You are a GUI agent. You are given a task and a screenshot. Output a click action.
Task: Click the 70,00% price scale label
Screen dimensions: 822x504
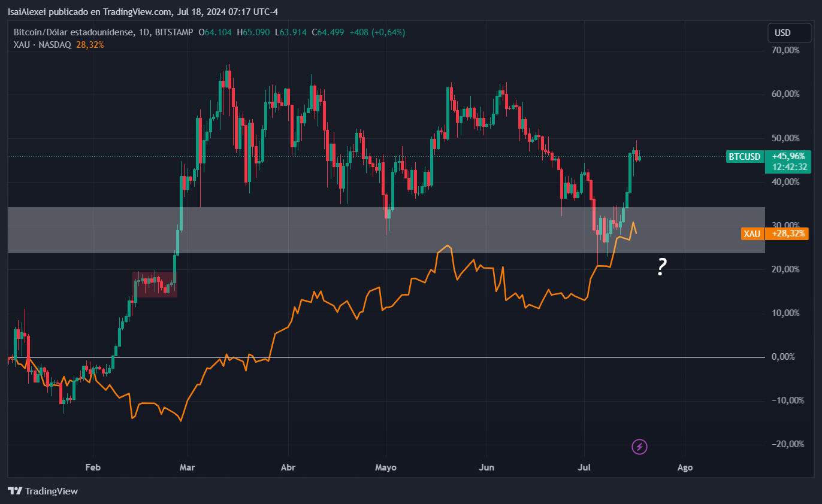click(785, 50)
